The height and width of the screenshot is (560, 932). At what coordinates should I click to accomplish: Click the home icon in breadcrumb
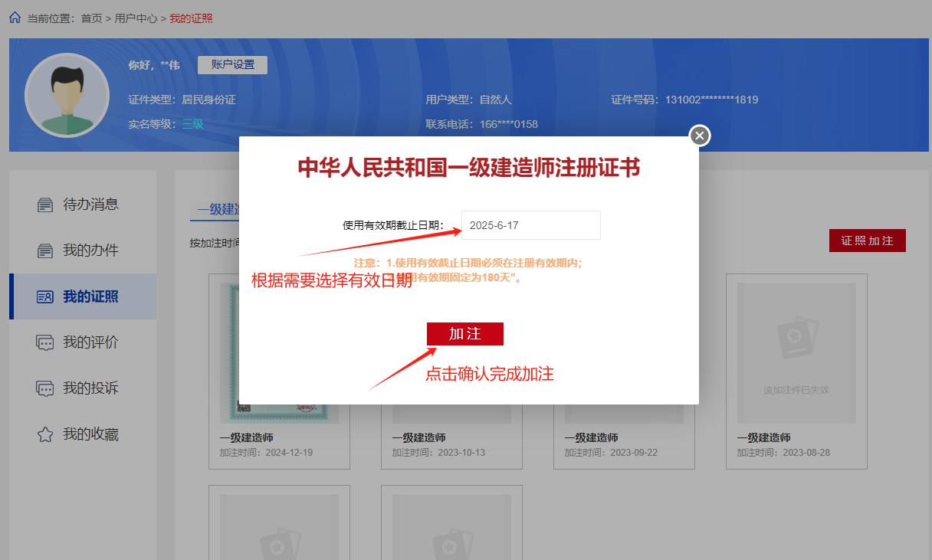pyautogui.click(x=15, y=18)
